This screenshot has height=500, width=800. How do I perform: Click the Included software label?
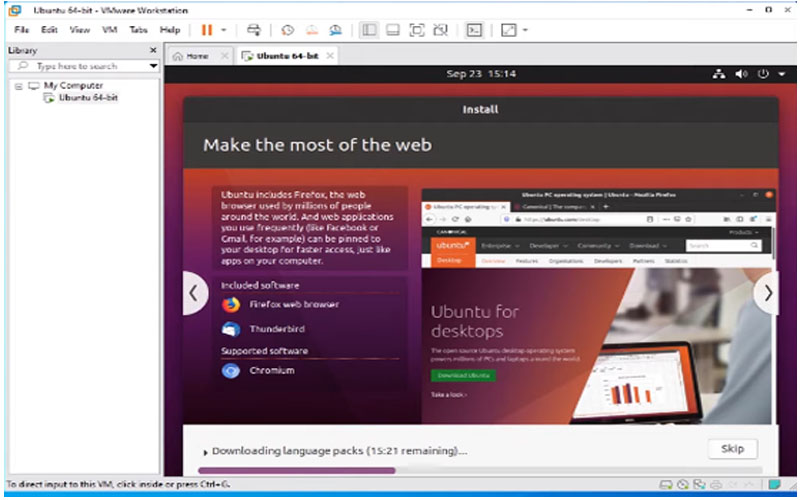tap(260, 286)
